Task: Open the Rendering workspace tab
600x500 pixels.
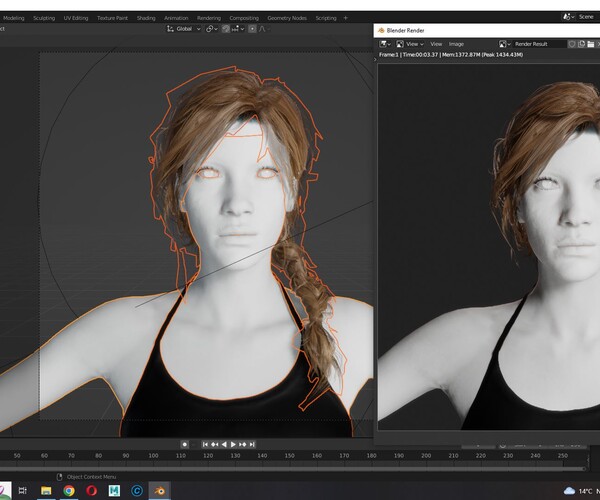Action: (209, 18)
